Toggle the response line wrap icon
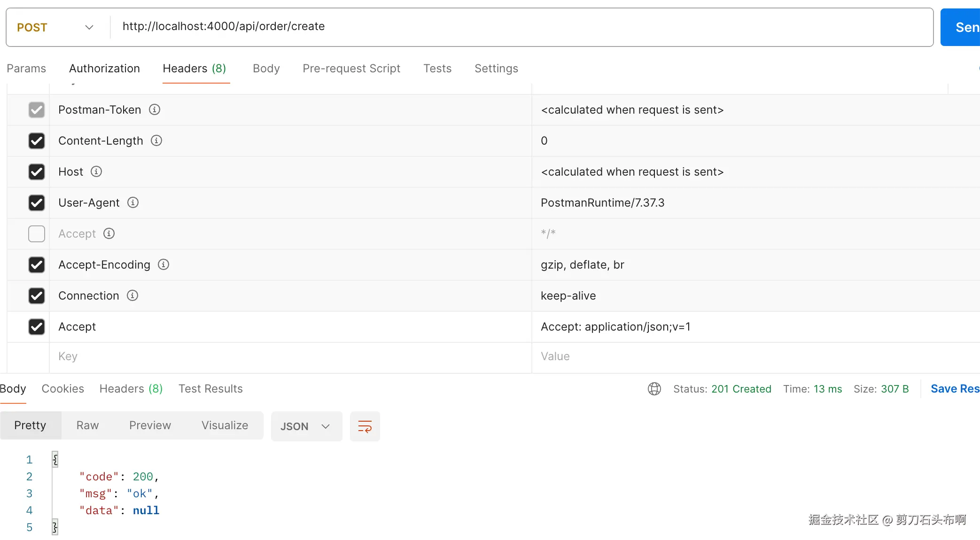980x540 pixels. (365, 426)
